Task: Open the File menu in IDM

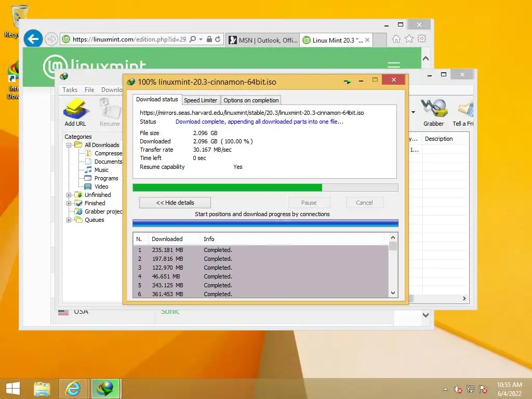Action: (x=89, y=89)
